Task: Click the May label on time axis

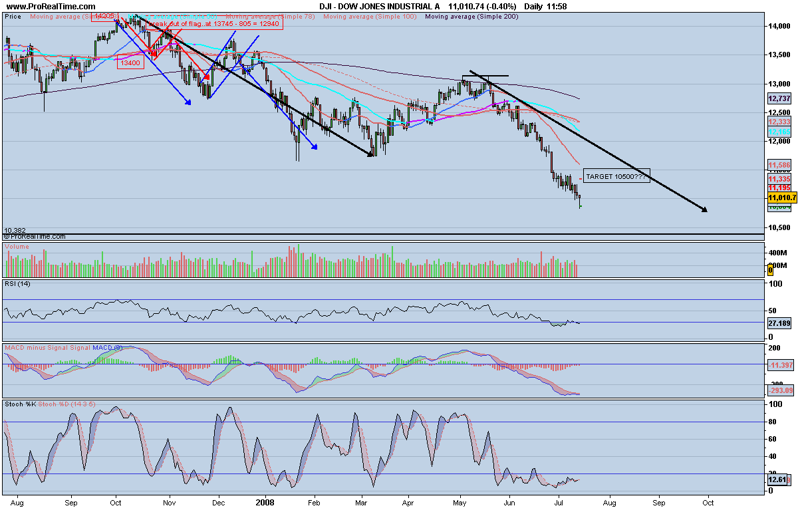Action: coord(460,503)
